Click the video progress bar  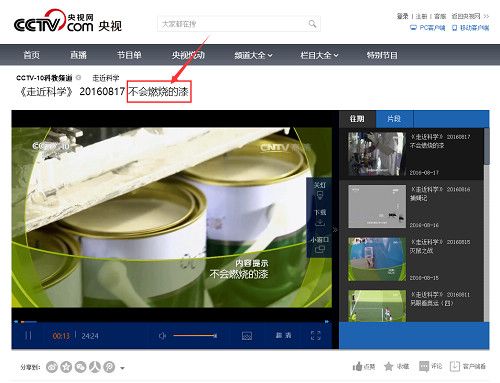tap(172, 322)
